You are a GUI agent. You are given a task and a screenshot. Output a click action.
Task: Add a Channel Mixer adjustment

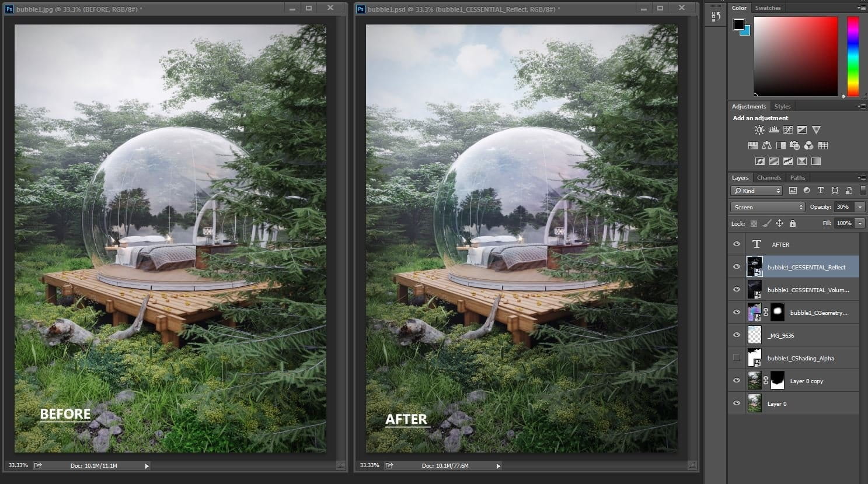809,146
